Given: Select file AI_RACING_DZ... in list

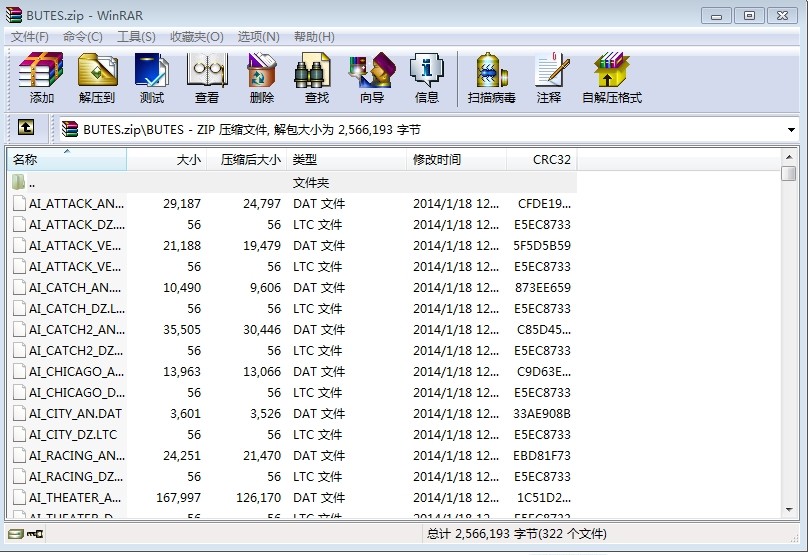Looking at the screenshot, I should click(x=76, y=477).
